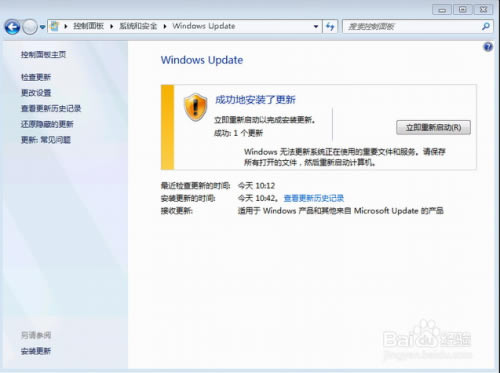Open help via the blue question icon
The height and width of the screenshot is (373, 500).
coord(488,47)
